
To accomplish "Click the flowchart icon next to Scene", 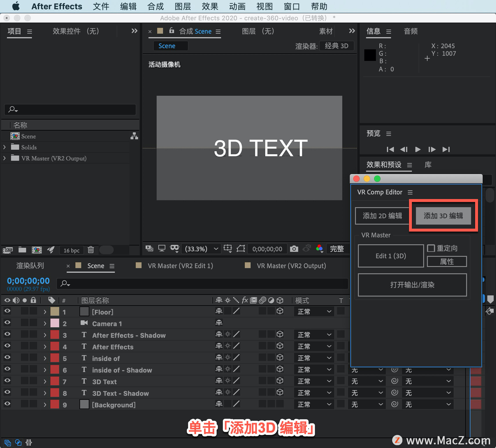I will 134,136.
